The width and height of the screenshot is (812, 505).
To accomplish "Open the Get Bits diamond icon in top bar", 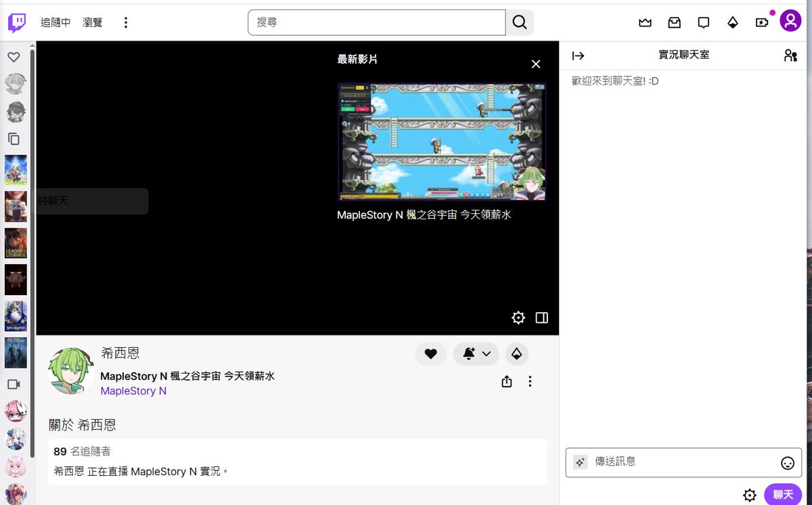I will pyautogui.click(x=733, y=22).
